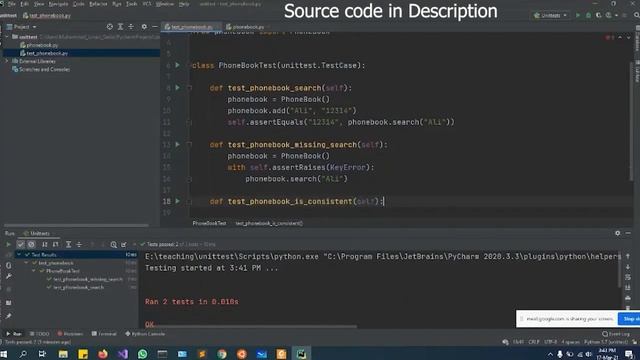Click the Debug bug icon in main toolbar

tap(588, 15)
